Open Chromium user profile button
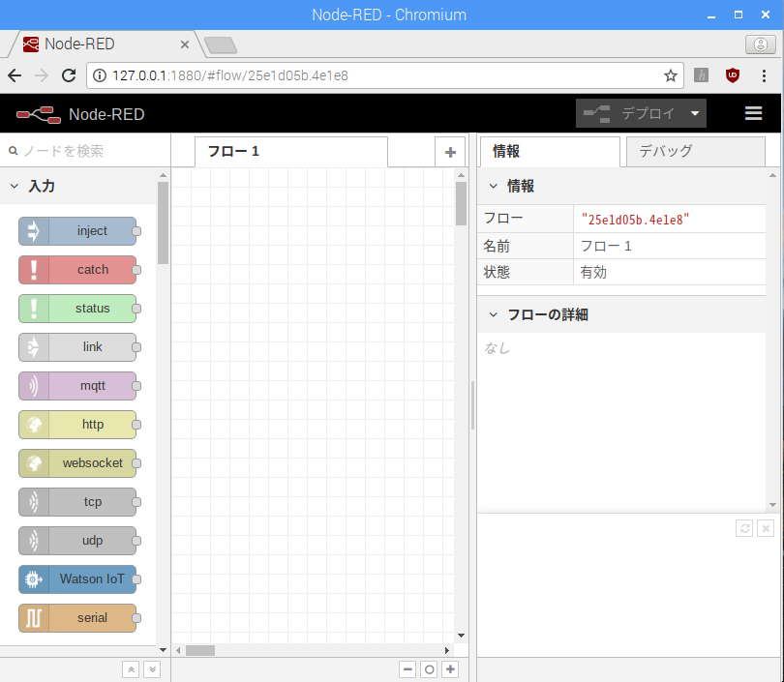 (761, 44)
